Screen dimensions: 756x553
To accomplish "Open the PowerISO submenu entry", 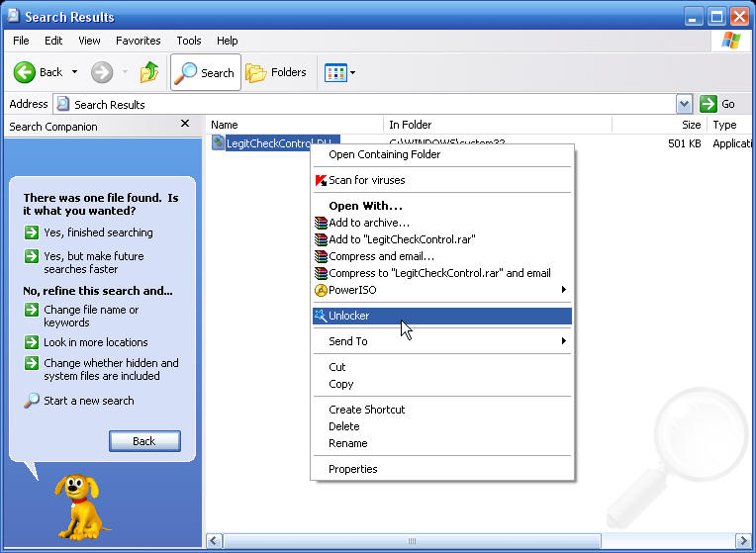I will [442, 290].
